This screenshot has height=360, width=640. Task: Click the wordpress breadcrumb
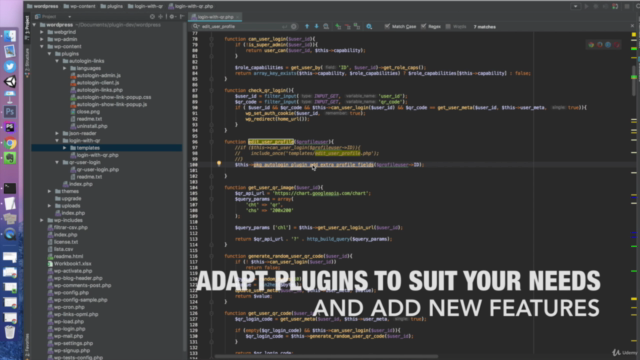click(42, 6)
